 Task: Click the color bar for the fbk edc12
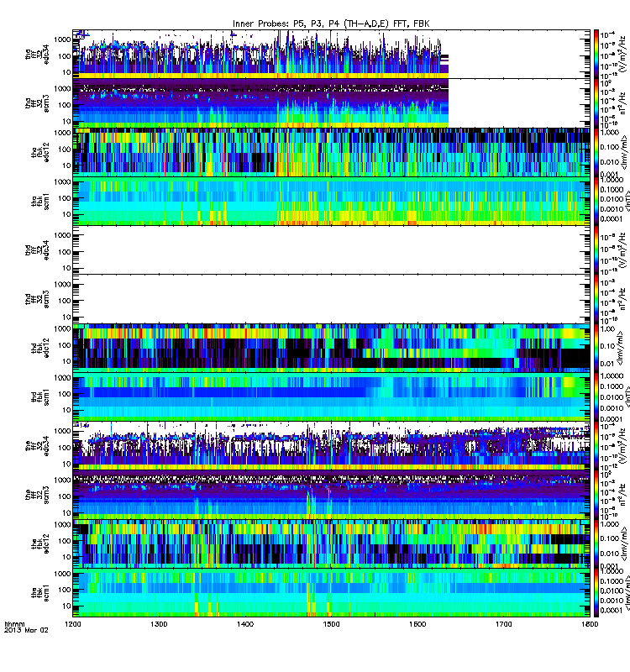coord(596,543)
